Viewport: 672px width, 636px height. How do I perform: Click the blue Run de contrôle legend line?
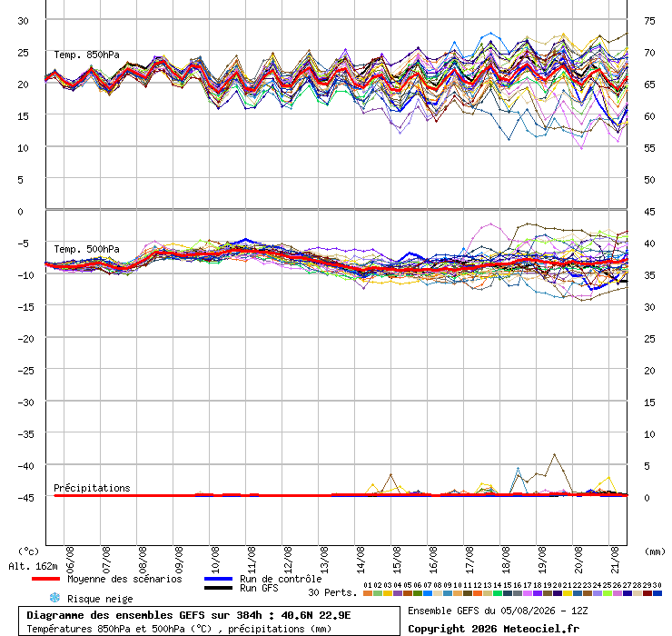click(218, 579)
